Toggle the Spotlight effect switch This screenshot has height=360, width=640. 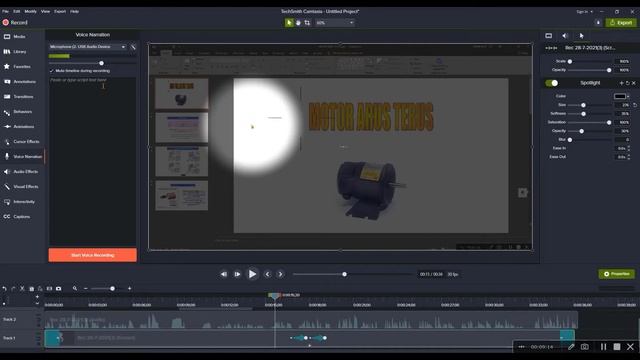[551, 83]
